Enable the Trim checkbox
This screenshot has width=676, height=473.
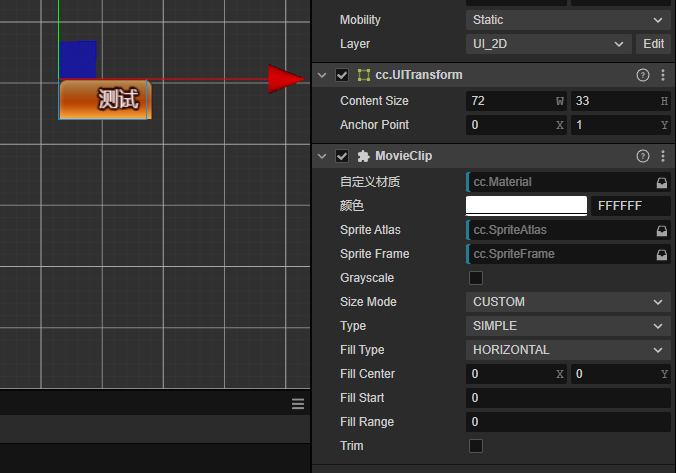(x=476, y=446)
